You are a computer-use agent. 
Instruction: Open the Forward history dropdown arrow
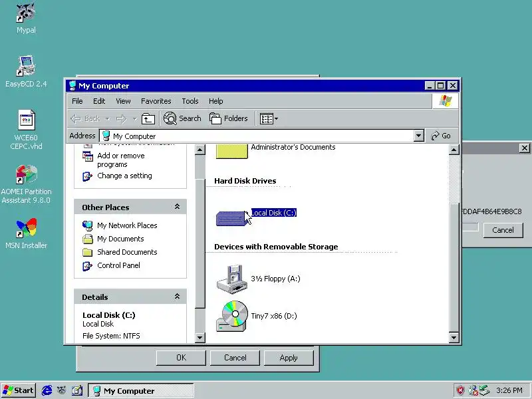point(135,119)
